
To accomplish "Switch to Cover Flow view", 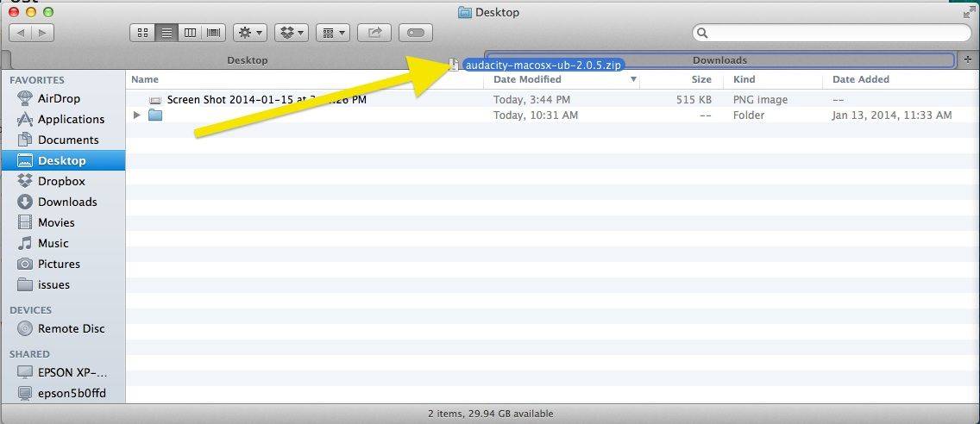I will pos(214,33).
